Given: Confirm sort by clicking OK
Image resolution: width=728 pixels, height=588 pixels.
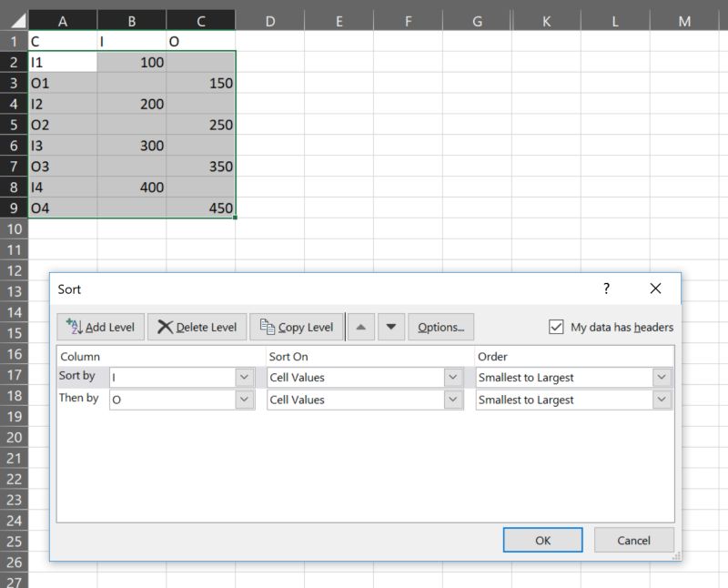Looking at the screenshot, I should pos(543,540).
